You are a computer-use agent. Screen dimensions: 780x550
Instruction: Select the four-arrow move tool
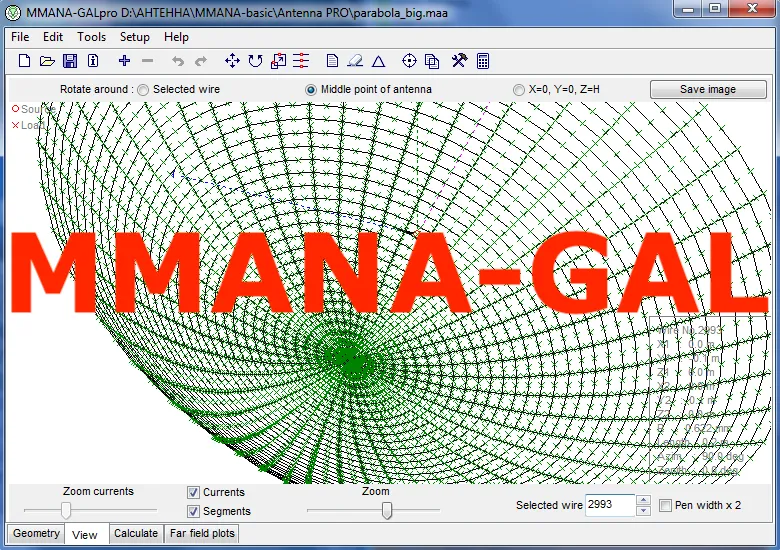(x=232, y=61)
